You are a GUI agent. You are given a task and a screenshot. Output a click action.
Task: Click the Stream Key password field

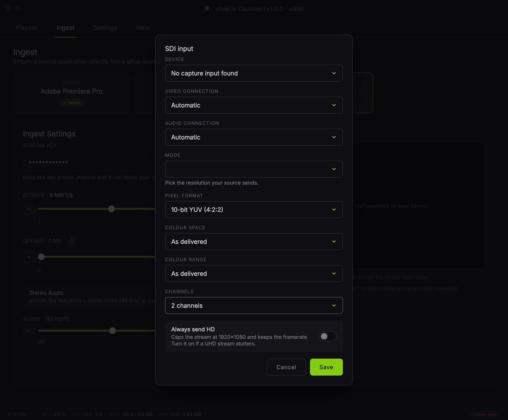pos(90,162)
